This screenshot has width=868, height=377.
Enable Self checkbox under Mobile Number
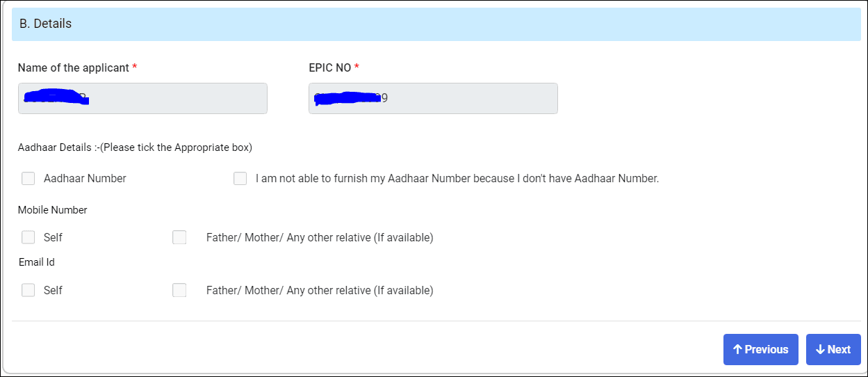[28, 238]
